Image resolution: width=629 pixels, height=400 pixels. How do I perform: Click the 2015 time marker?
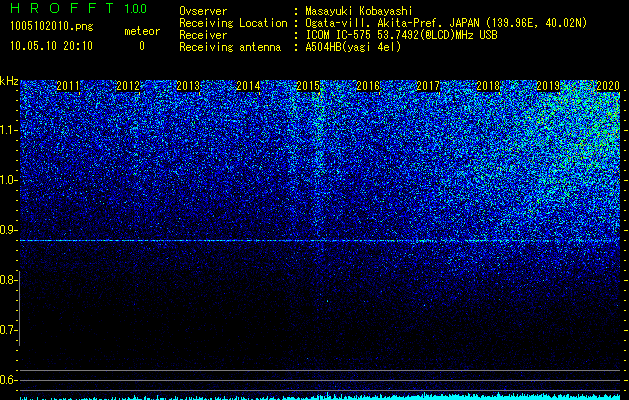tap(308, 86)
